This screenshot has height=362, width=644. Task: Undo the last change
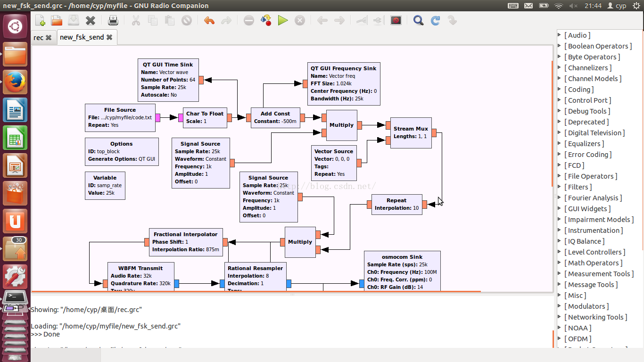[x=209, y=20]
